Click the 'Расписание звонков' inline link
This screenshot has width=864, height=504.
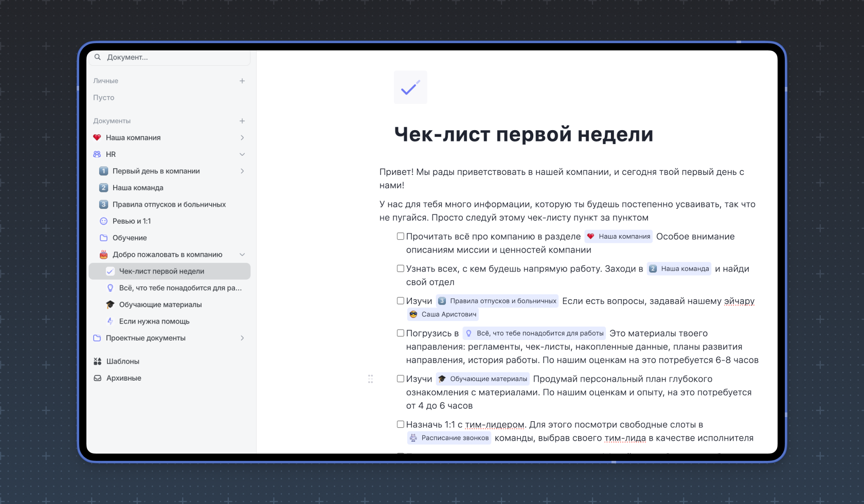click(x=449, y=438)
